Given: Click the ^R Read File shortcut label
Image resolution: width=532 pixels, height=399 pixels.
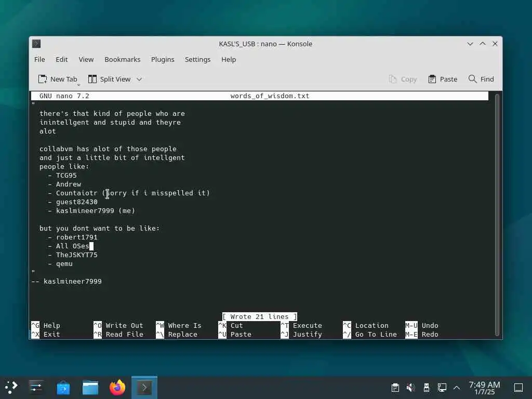Looking at the screenshot, I should pyautogui.click(x=118, y=334).
